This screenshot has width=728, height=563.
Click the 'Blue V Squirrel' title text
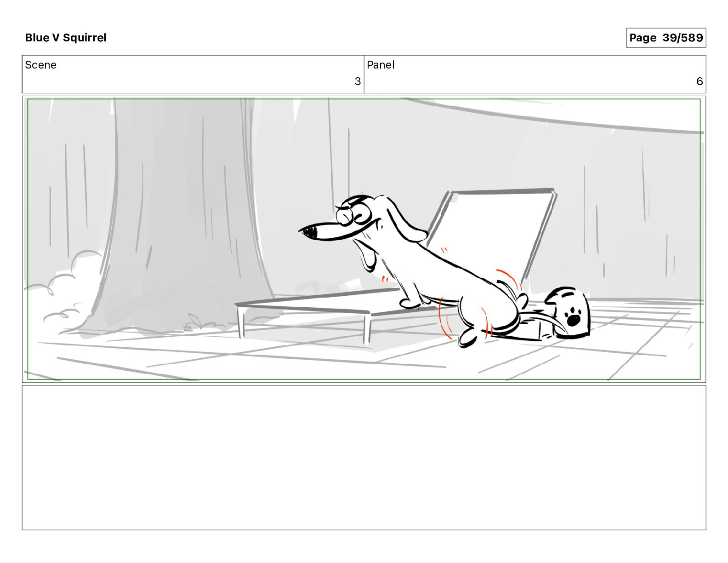pos(66,38)
